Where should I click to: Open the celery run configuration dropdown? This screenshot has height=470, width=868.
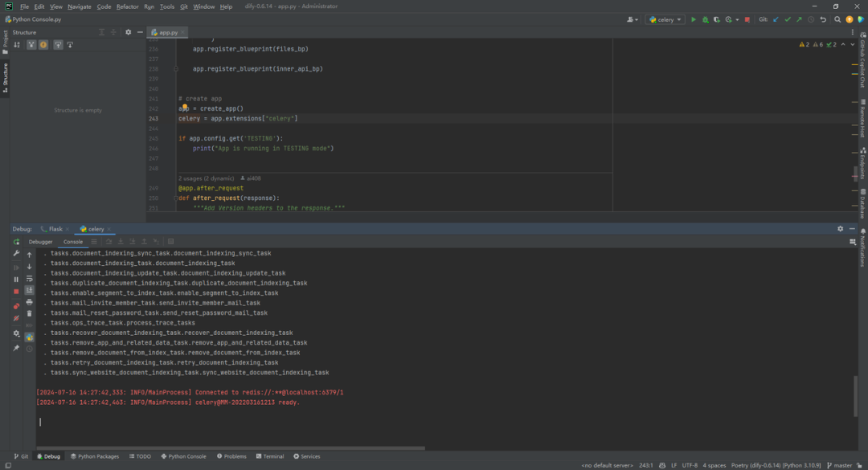[x=665, y=19]
